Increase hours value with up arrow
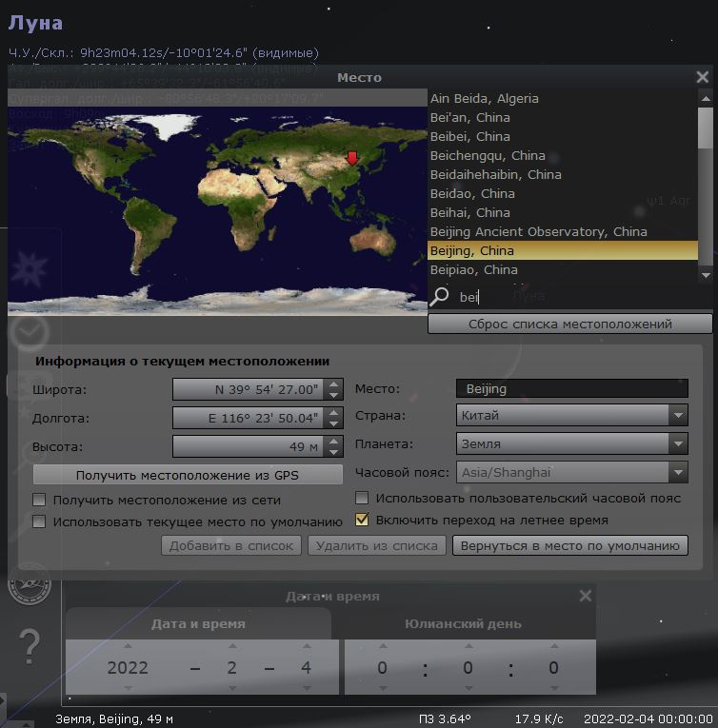 click(x=383, y=646)
